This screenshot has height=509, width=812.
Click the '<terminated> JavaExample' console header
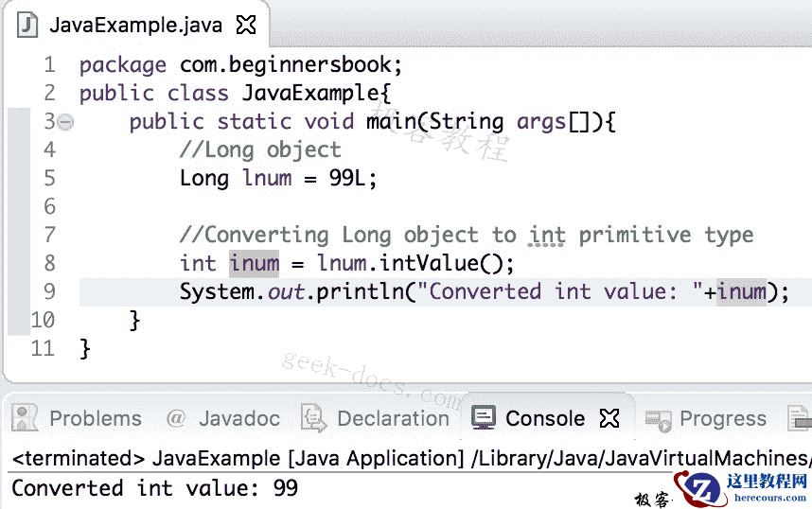(x=146, y=458)
